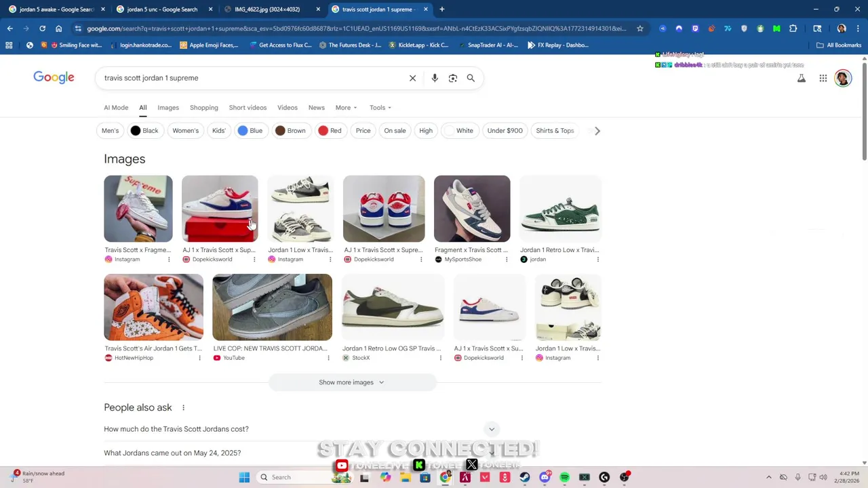Click the Chrome address bar

356,28
